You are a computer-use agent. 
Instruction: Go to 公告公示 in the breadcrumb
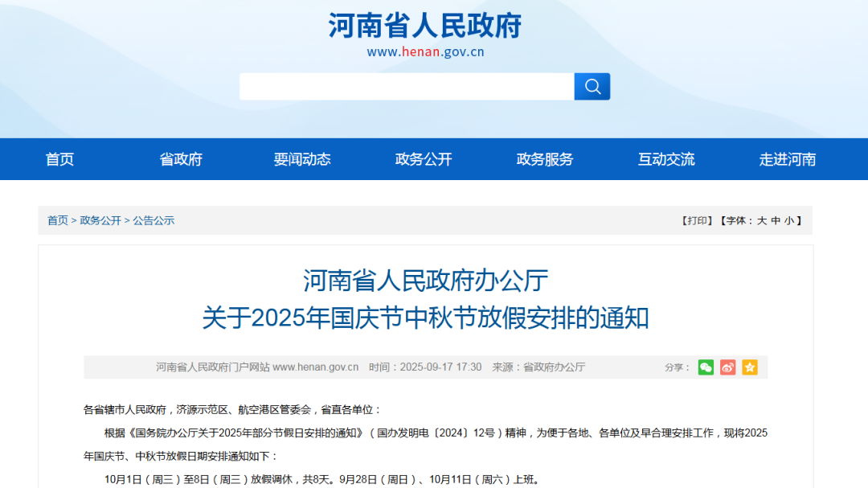tap(154, 220)
